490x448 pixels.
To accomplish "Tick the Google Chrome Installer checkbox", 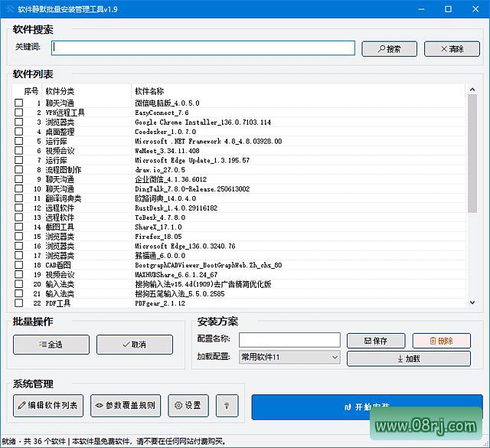I will pos(19,122).
